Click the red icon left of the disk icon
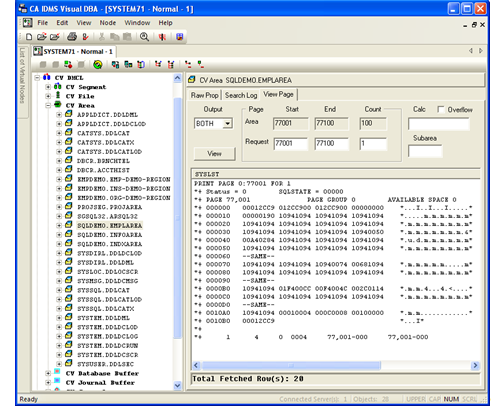Screen dimensions: 491x415 click(162, 37)
